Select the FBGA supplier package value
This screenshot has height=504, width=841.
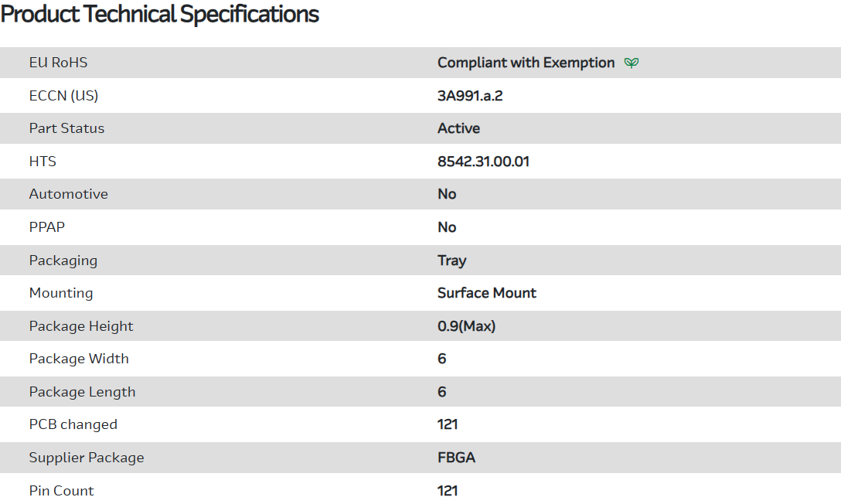(456, 458)
